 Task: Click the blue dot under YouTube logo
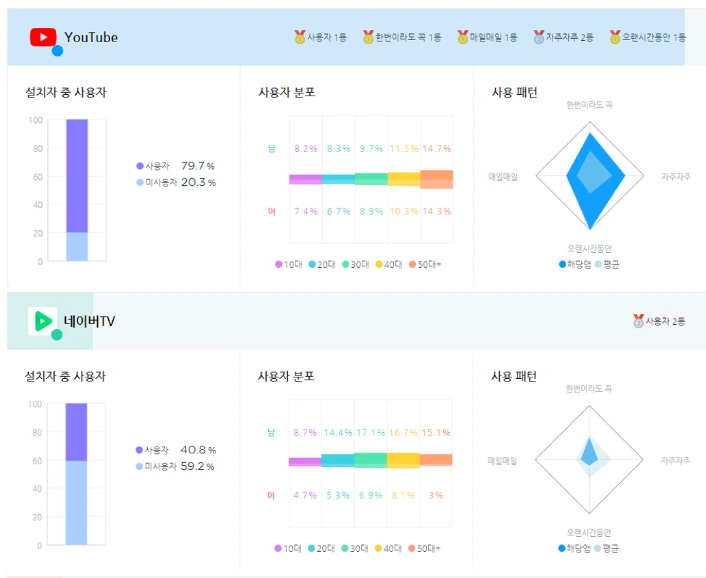pos(57,51)
